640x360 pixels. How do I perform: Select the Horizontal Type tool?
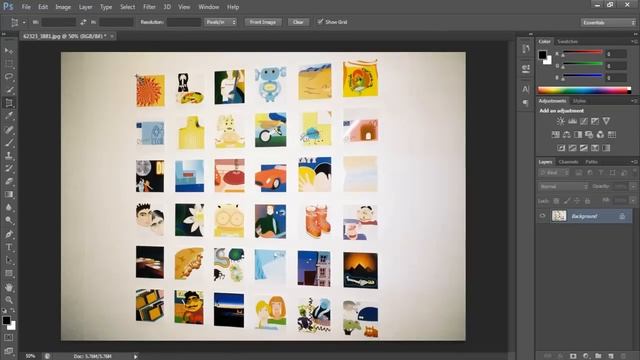click(9, 247)
